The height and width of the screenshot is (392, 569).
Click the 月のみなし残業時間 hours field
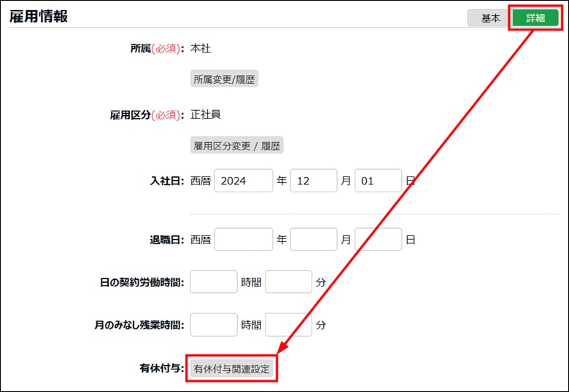(214, 324)
